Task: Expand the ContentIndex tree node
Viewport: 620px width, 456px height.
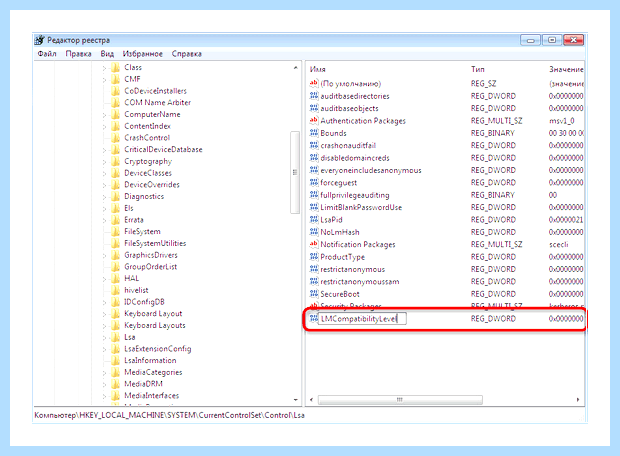Action: click(x=104, y=127)
